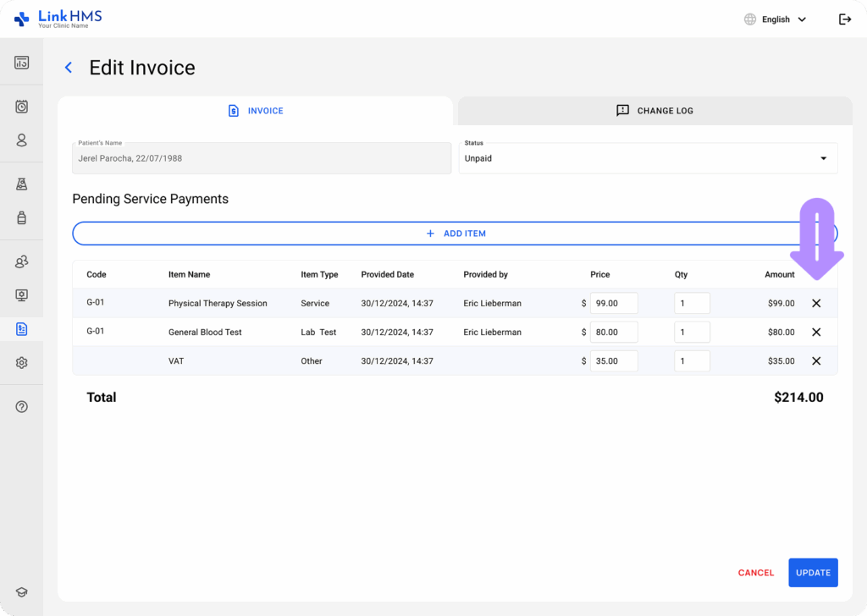Viewport: 867px width, 616px height.
Task: Click Eric Lieberman in the General Blood Test row
Action: tap(492, 332)
